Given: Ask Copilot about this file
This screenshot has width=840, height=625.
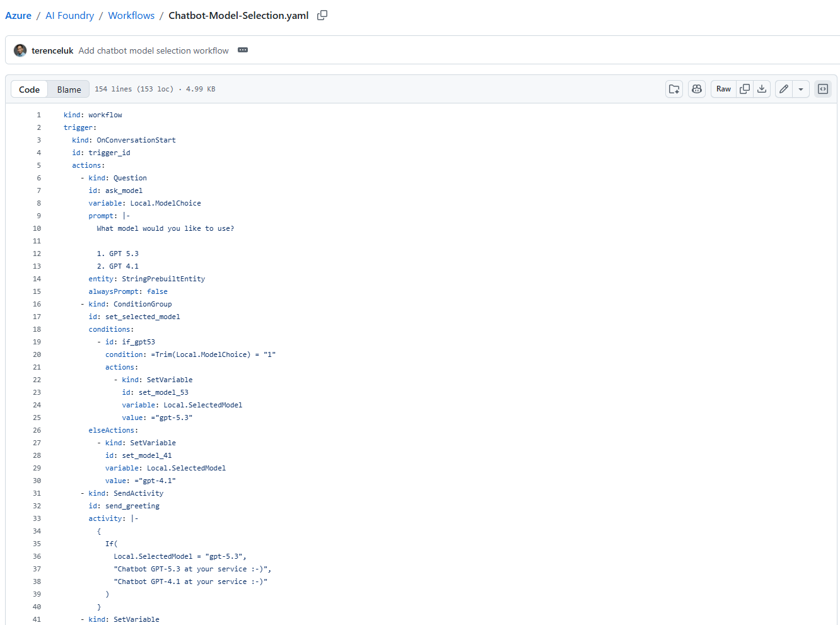Looking at the screenshot, I should coord(697,89).
